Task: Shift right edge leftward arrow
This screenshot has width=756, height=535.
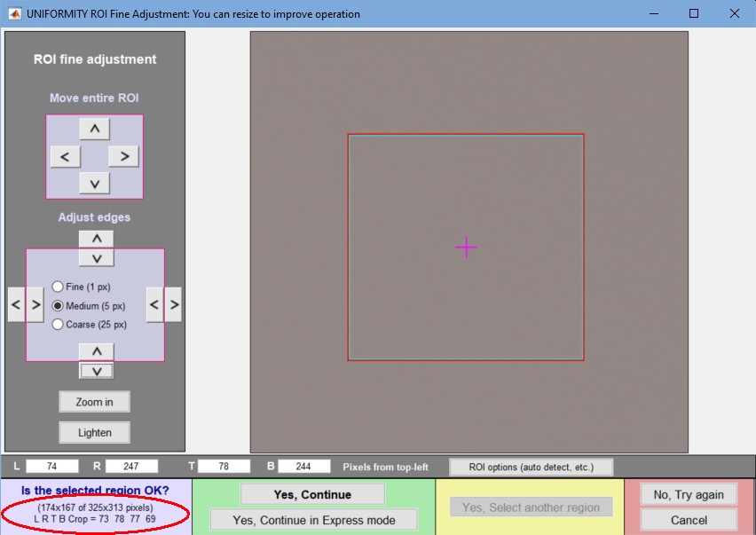Action: point(154,304)
